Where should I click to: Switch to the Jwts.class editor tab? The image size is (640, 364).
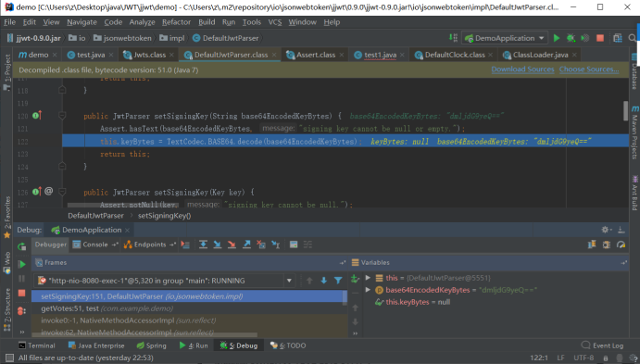coord(149,55)
